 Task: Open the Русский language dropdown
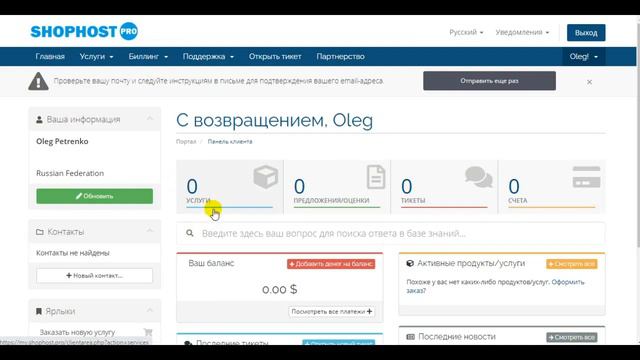(x=466, y=32)
